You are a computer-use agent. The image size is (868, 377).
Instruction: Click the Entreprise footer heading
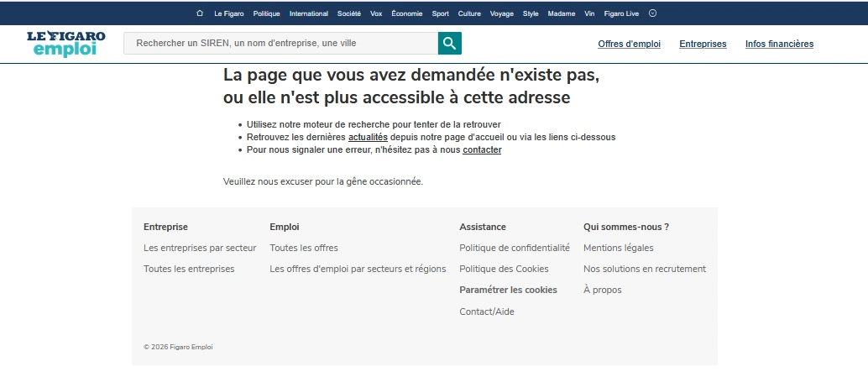pos(165,227)
